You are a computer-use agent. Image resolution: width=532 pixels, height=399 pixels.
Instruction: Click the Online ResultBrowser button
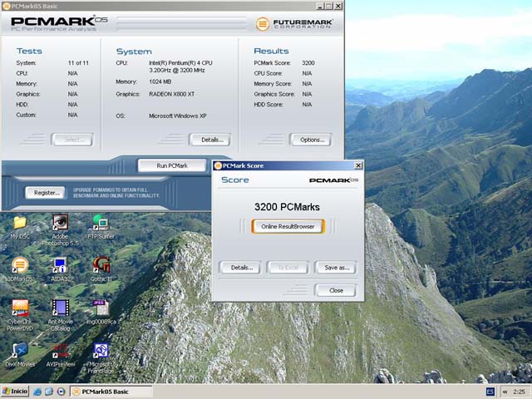(288, 226)
